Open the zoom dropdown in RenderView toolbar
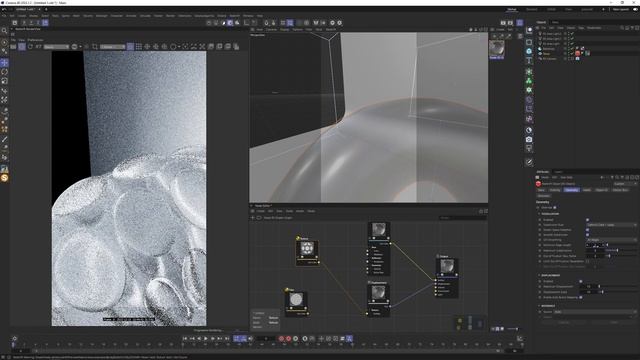This screenshot has height=360, width=640. [x=113, y=47]
